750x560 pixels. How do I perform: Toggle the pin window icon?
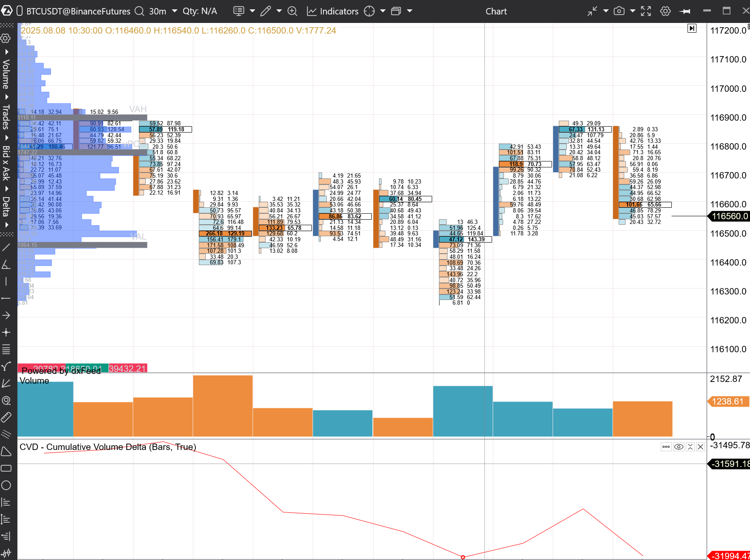(685, 11)
